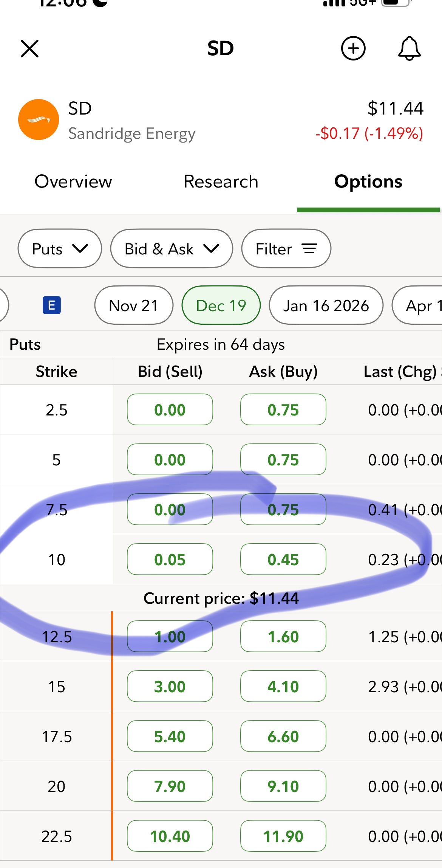Tap the 0.75 ask for strike 2.5

coord(283,409)
